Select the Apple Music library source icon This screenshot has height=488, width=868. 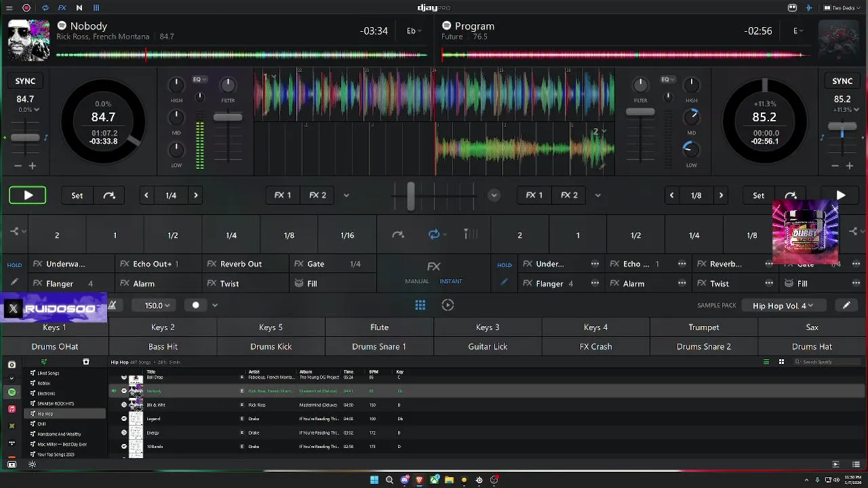[12, 409]
